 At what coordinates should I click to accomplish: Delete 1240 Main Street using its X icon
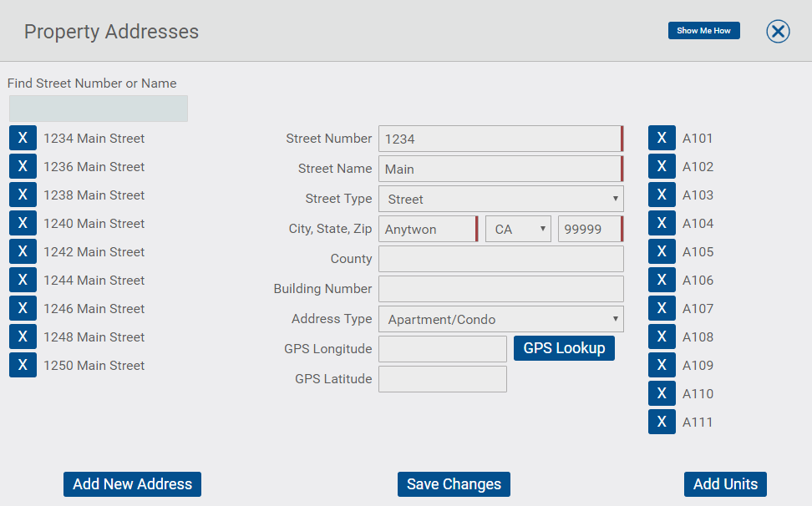click(23, 223)
